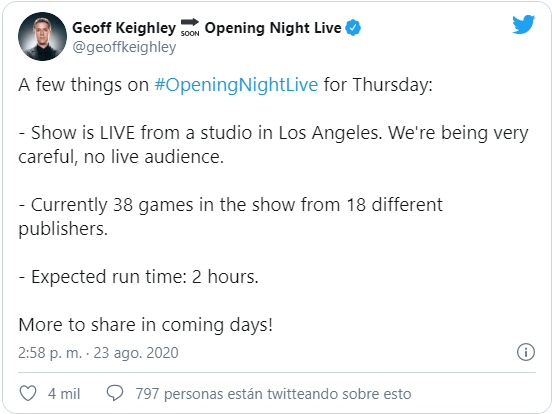Image resolution: width=552 pixels, height=414 pixels.
Task: Like the tweet with the heart icon
Action: pyautogui.click(x=28, y=393)
